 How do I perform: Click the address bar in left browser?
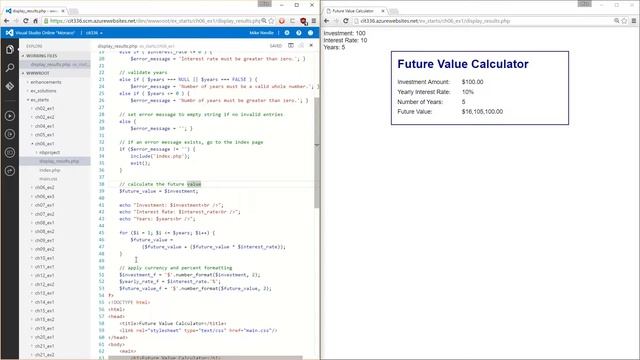pyautogui.click(x=155, y=21)
